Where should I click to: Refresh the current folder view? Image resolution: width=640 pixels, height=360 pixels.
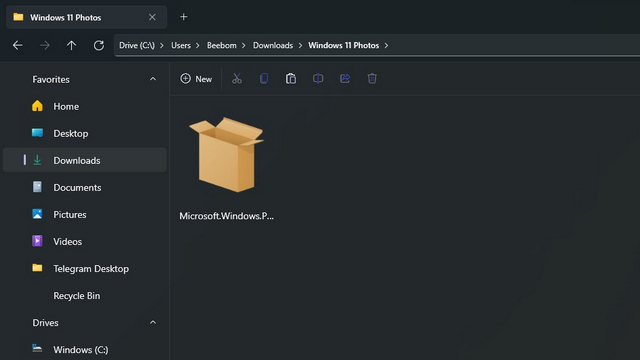pyautogui.click(x=98, y=45)
